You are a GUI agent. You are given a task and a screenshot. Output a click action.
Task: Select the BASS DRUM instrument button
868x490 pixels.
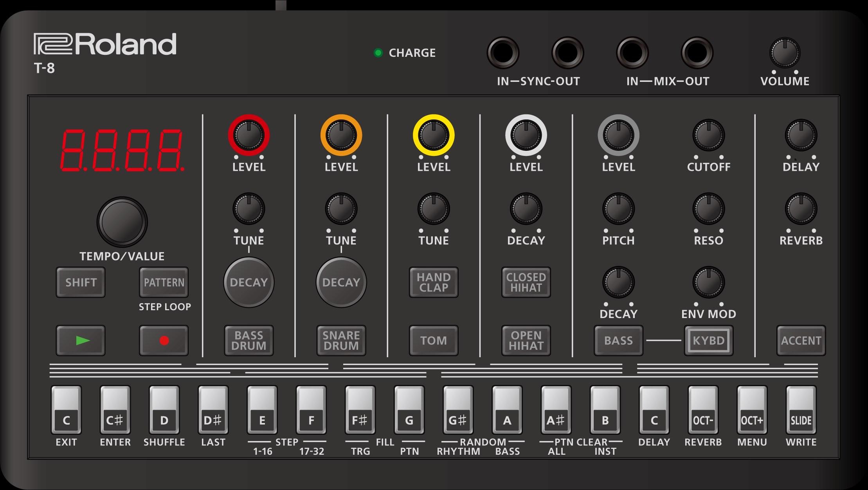tap(249, 340)
